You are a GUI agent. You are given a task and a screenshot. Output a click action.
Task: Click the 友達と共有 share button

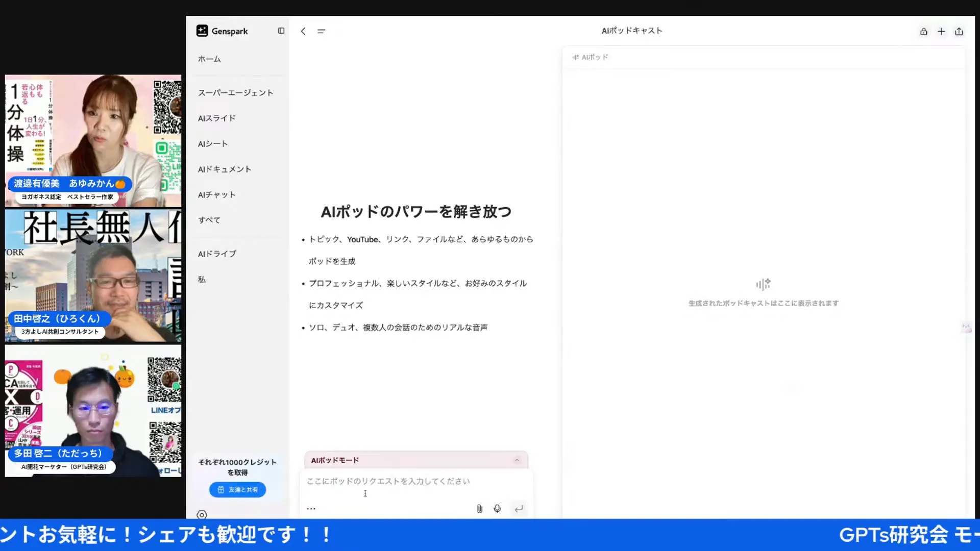[x=237, y=490]
